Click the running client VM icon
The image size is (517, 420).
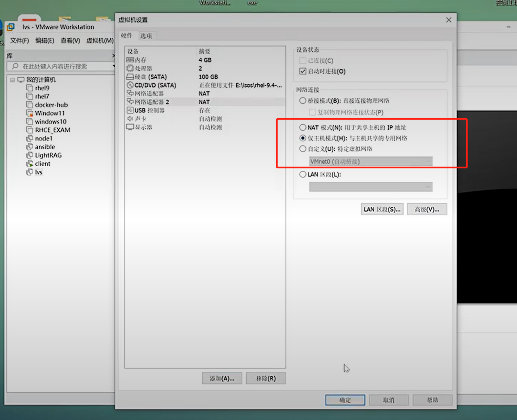pos(29,164)
